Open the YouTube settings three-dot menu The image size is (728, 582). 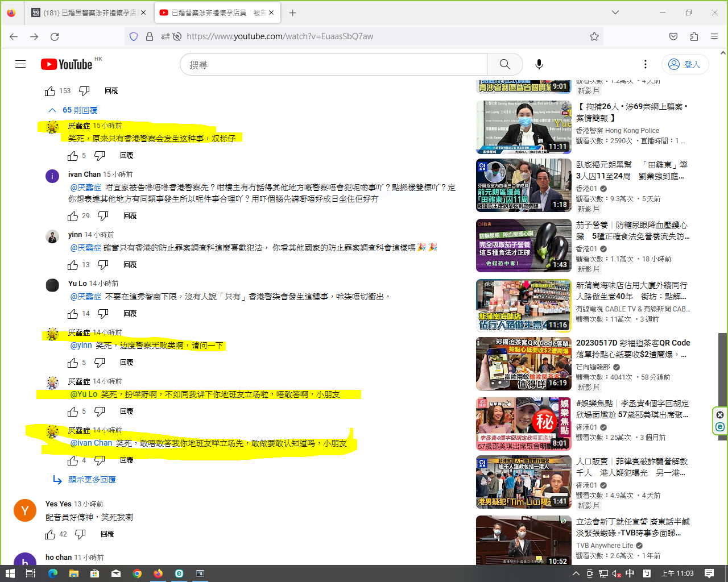click(646, 64)
